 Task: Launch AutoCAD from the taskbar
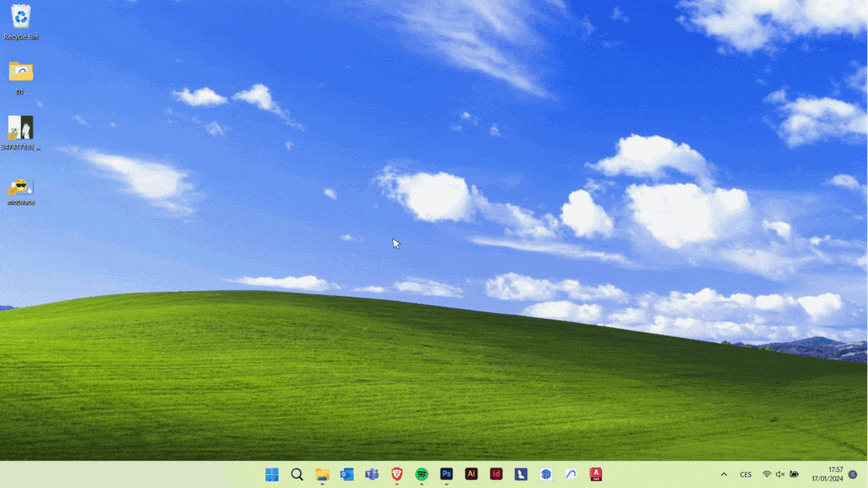tap(596, 474)
